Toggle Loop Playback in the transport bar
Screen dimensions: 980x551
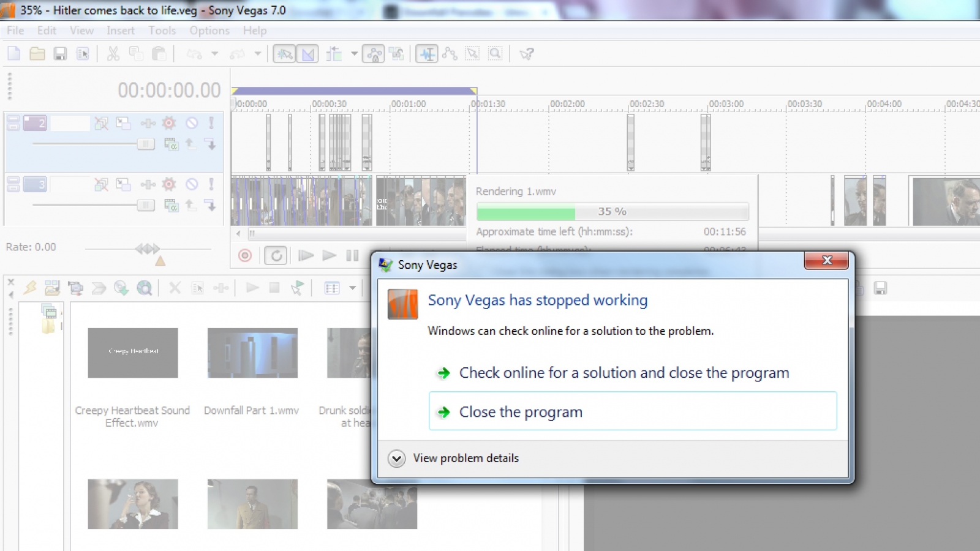[276, 255]
